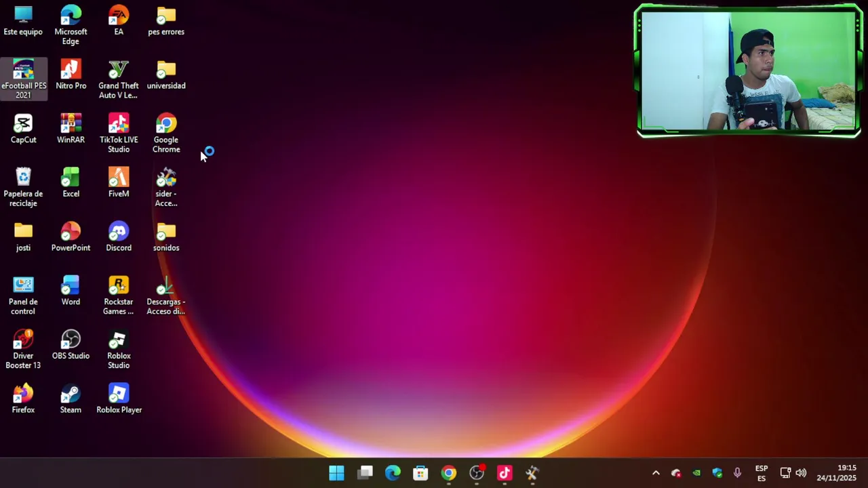Select Descargas shortcut on desktop

point(166,296)
